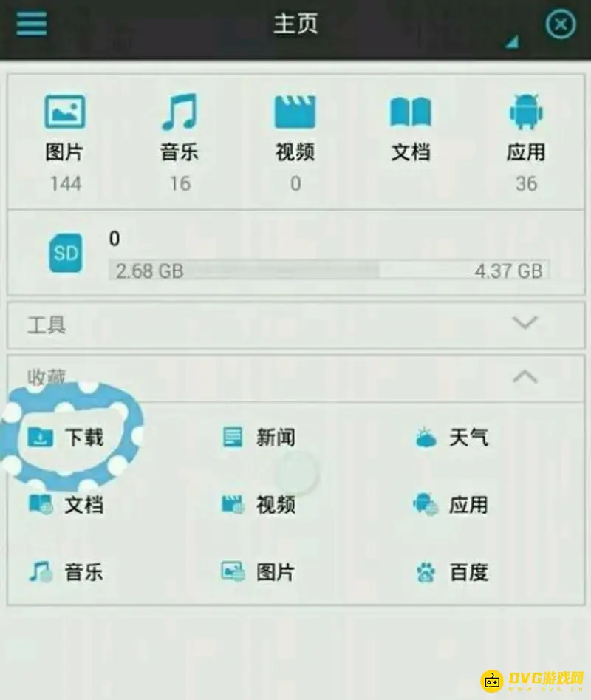The image size is (591, 700).
Task: Open window dropdown triangle beside 主页 title
Action: point(512,42)
